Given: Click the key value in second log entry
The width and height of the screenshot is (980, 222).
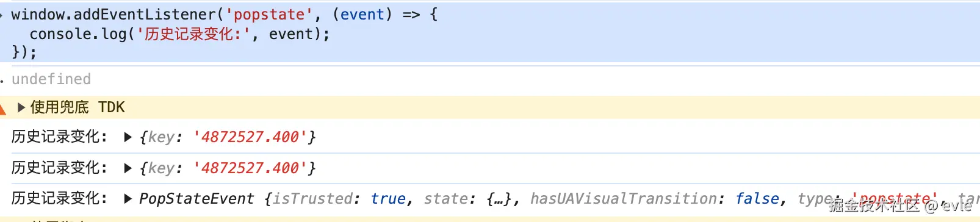Looking at the screenshot, I should pyautogui.click(x=246, y=168).
